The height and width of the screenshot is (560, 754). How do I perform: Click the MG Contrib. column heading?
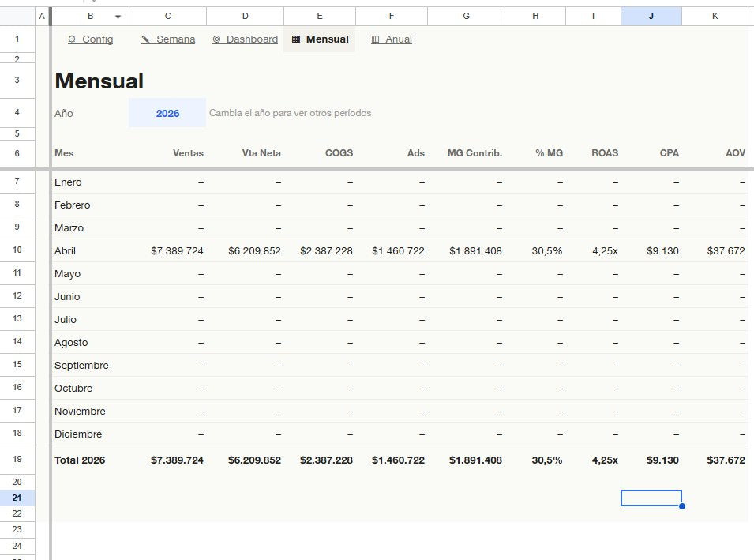475,153
